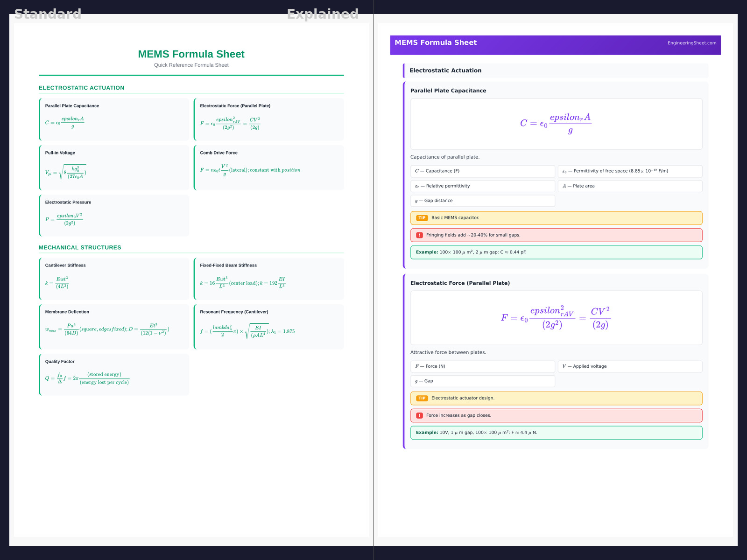Select the Membrane Deflection formula card
This screenshot has width=747, height=560.
point(114,327)
